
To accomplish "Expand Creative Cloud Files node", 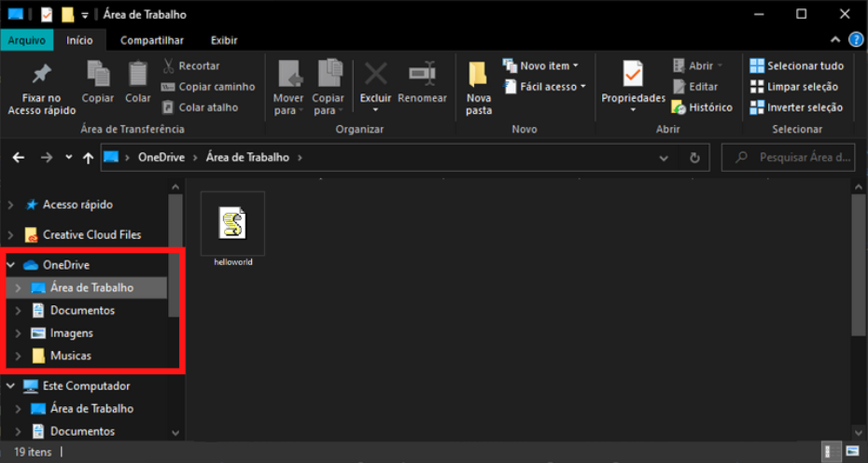I will click(x=10, y=235).
